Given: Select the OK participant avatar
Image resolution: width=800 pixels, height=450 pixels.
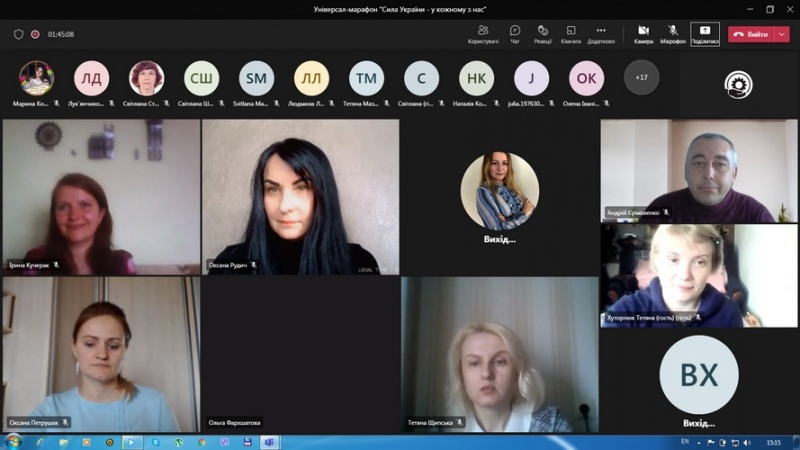Looking at the screenshot, I should tap(586, 78).
